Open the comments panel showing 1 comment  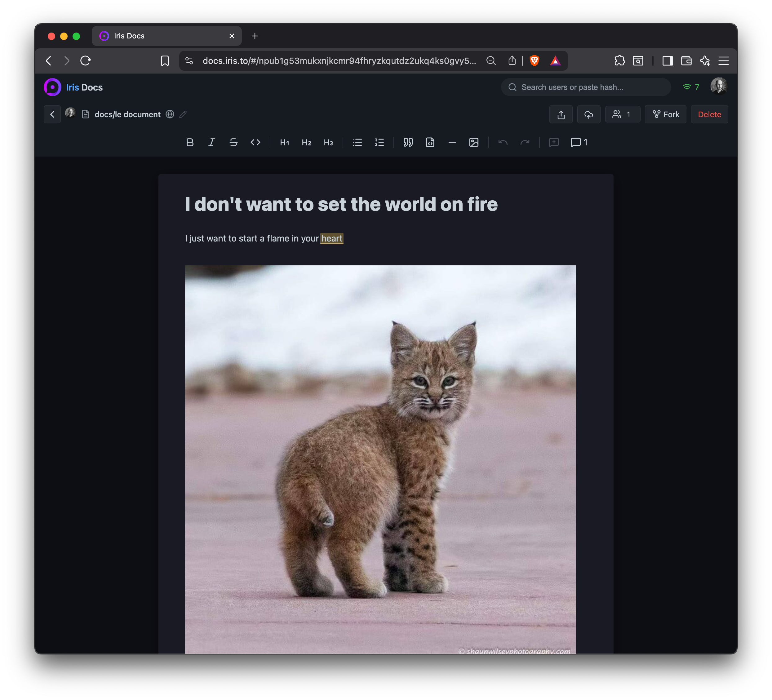point(579,143)
